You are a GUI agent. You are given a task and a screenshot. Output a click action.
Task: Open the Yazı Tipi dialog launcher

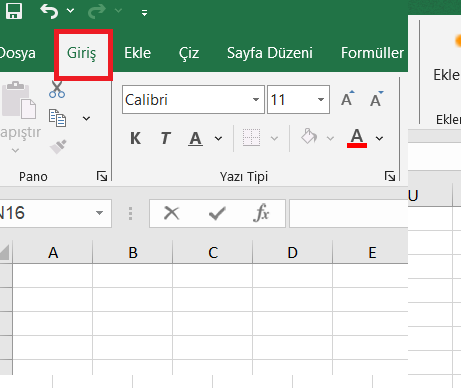point(390,176)
